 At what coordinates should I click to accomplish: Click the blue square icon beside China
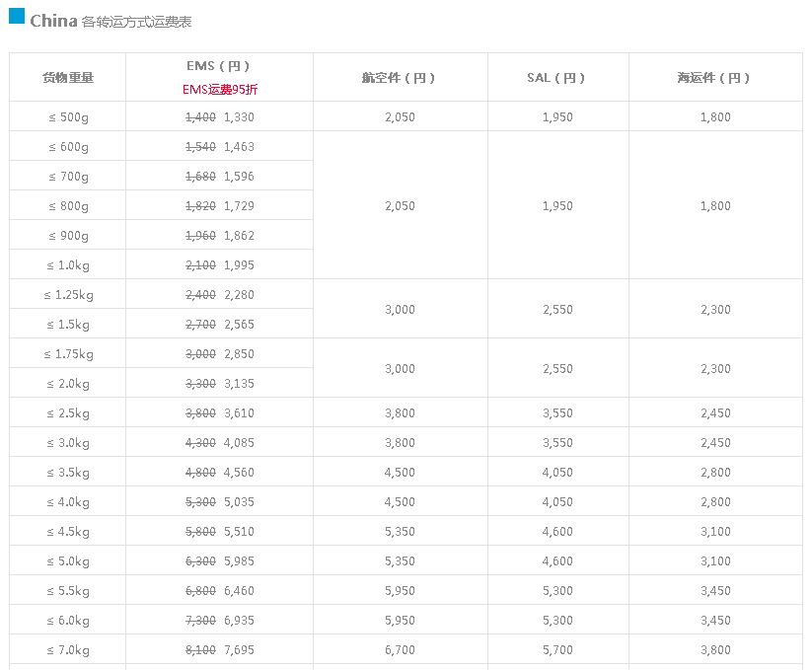coord(16,16)
